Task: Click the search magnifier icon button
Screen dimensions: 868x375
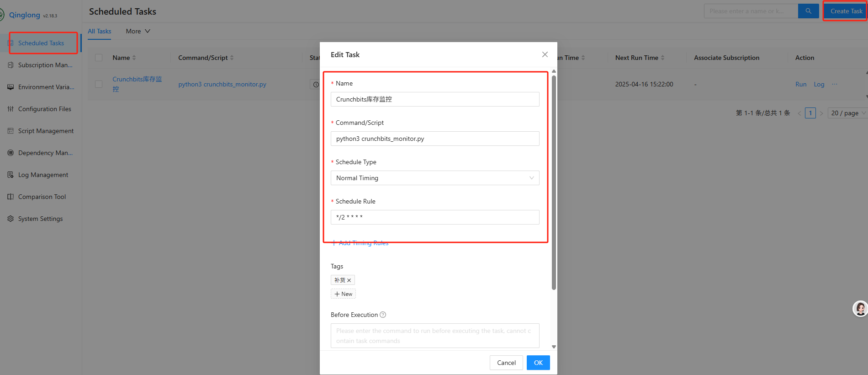Action: point(808,11)
